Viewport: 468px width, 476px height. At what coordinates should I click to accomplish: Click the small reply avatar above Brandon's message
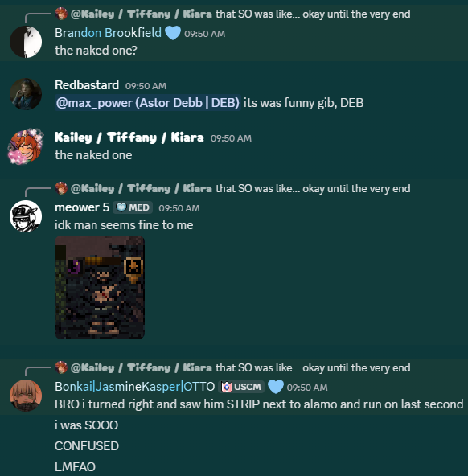(x=61, y=14)
